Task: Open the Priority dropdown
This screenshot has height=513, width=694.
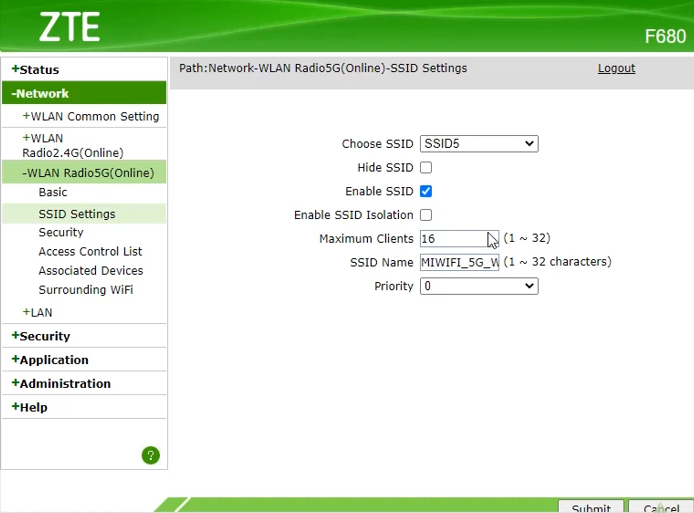Action: click(x=479, y=286)
